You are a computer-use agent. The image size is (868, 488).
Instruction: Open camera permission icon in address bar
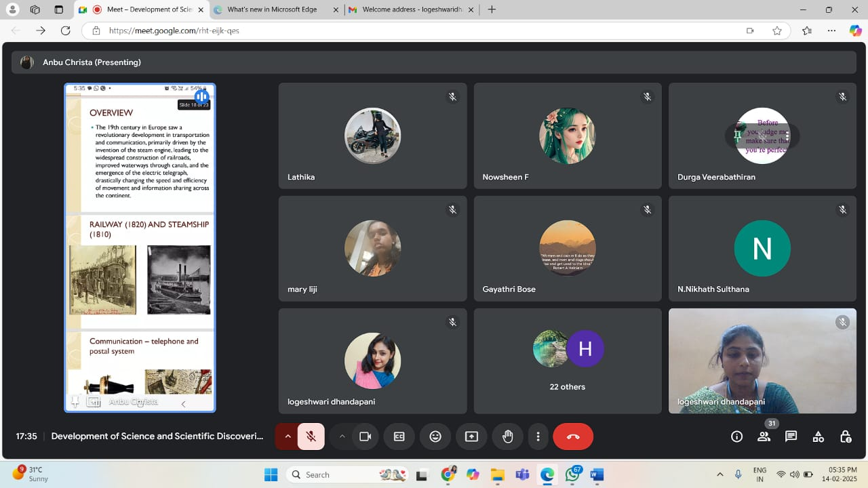[750, 30]
